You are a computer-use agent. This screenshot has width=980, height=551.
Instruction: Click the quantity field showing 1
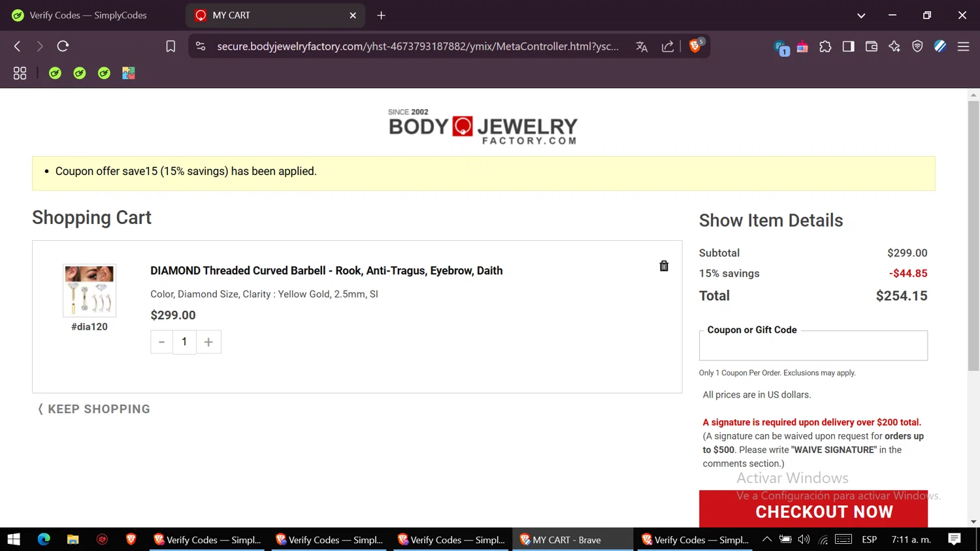coord(184,342)
